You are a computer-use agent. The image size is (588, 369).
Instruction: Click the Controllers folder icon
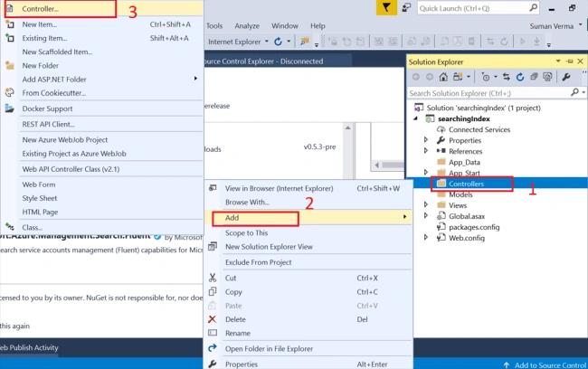coord(441,183)
